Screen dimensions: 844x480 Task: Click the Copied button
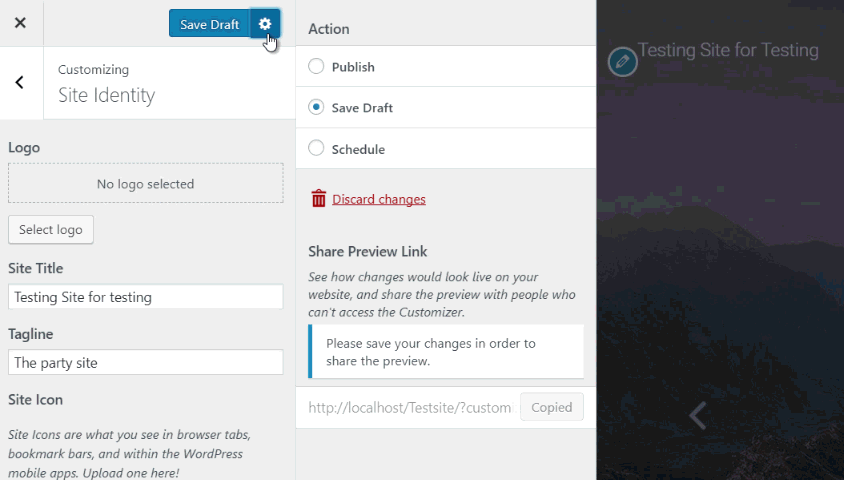tap(552, 407)
